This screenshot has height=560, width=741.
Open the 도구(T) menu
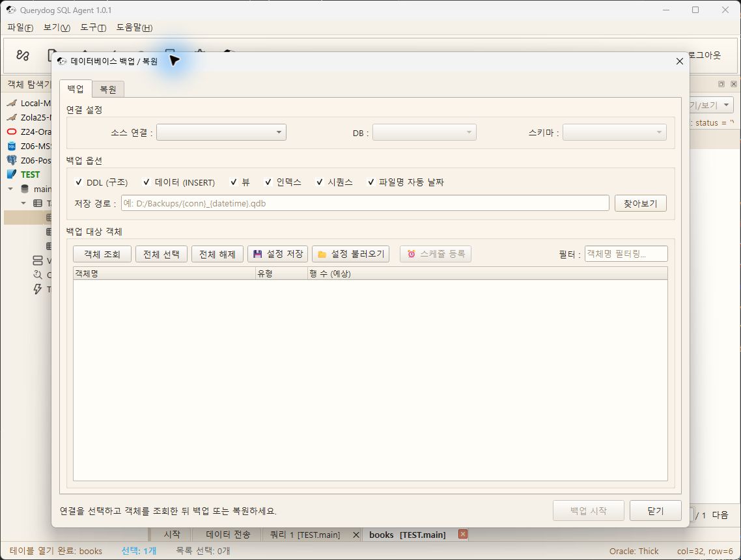click(93, 27)
